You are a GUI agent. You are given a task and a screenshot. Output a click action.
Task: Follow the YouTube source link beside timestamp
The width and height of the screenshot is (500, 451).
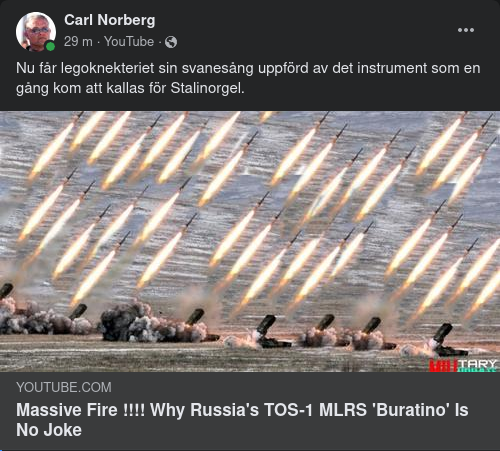click(x=129, y=42)
